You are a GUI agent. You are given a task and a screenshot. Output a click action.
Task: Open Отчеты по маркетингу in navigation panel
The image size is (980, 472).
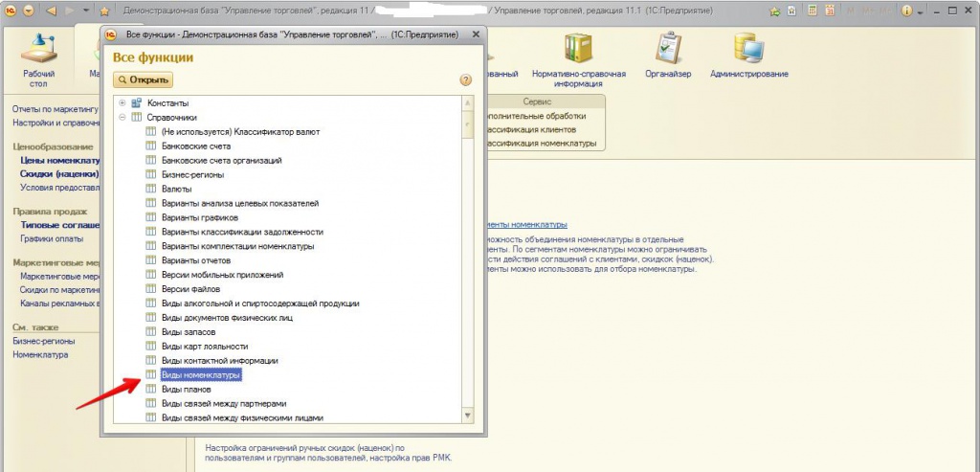pos(56,109)
